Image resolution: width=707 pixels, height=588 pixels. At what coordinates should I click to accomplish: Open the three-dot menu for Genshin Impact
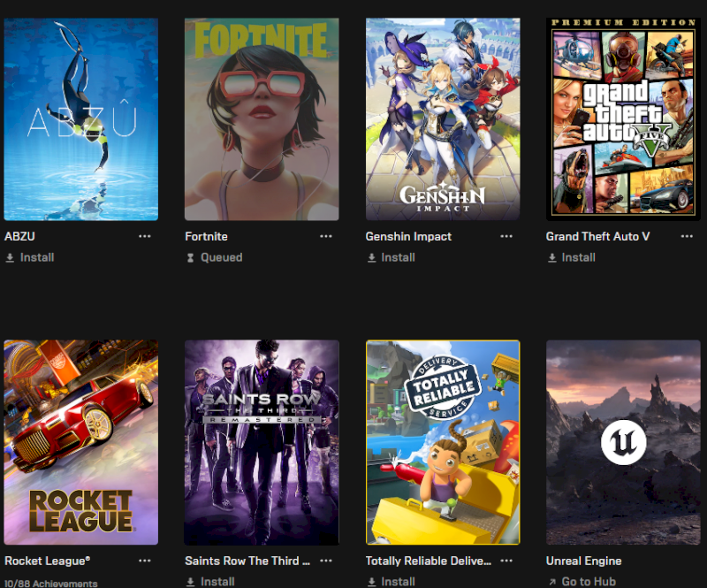(506, 236)
